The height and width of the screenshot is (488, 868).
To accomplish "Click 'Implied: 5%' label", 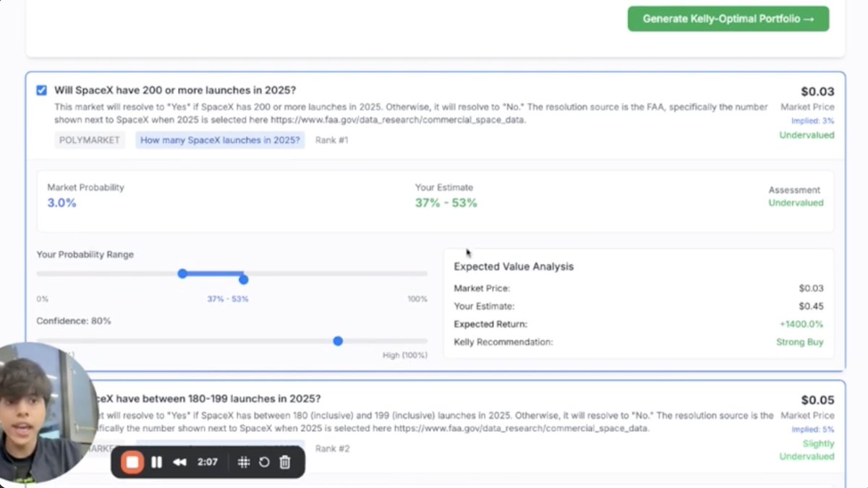I will pos(813,429).
